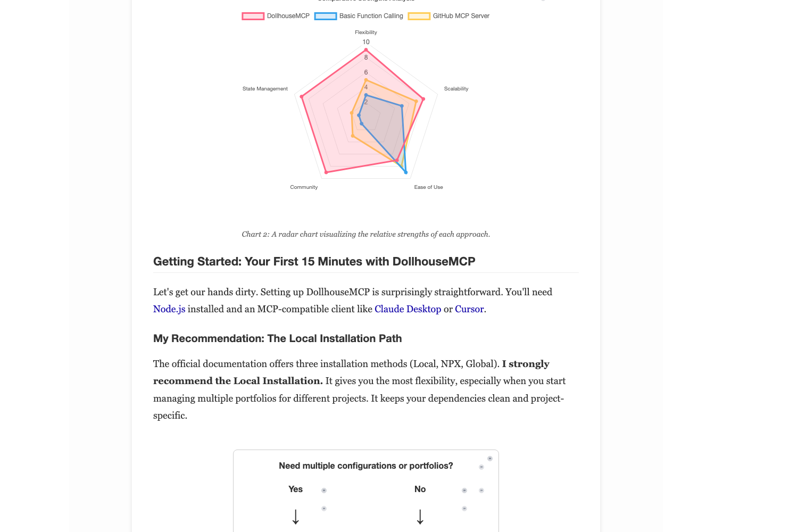This screenshot has height=532, width=798.
Task: Follow the Claude Desktop link
Action: pyautogui.click(x=408, y=309)
